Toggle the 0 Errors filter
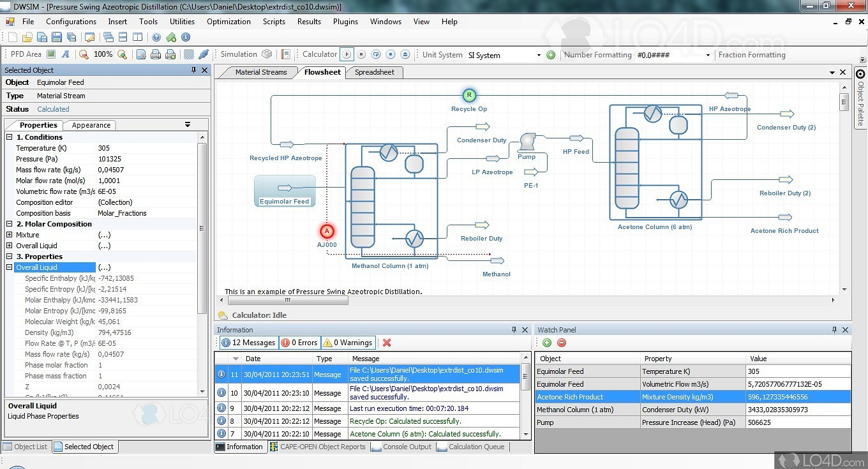868x469 pixels. click(x=299, y=343)
